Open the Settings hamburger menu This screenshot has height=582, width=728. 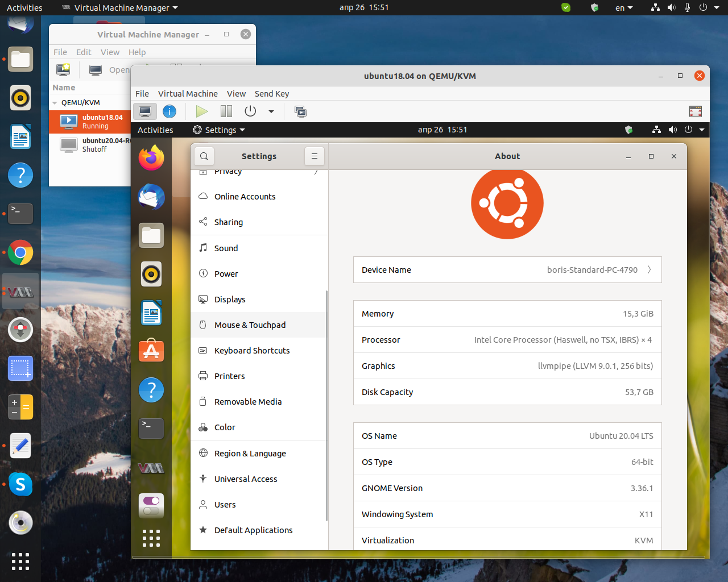pos(315,156)
